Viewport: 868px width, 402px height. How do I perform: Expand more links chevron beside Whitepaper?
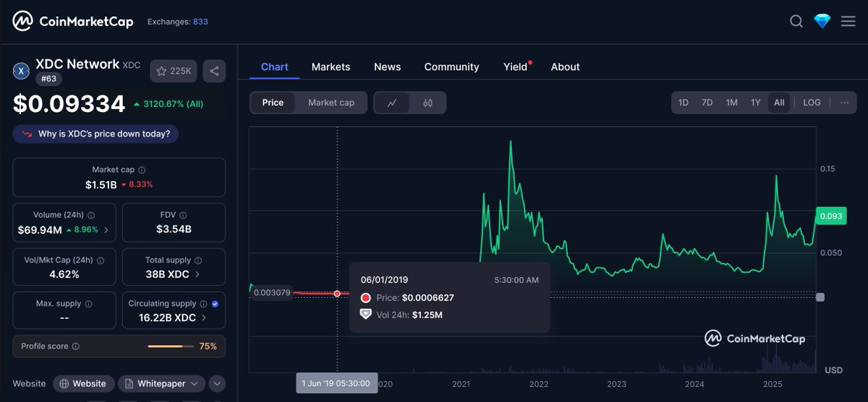pos(217,384)
